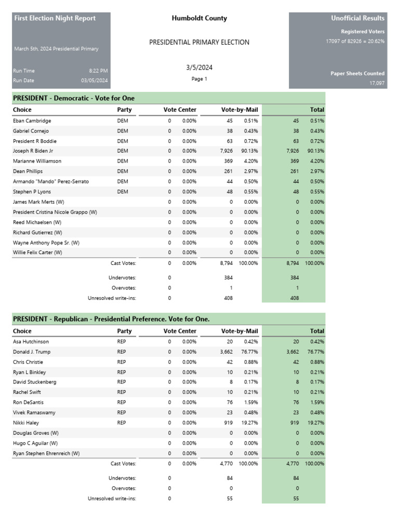Click the Republican table Vote Center column header
This screenshot has height=532, width=399.
[180, 331]
